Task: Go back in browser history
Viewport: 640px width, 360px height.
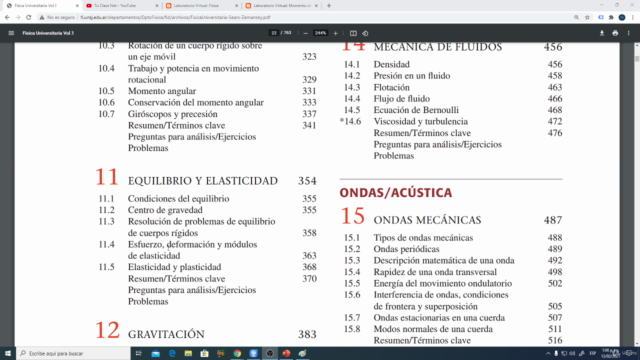Action: coord(7,17)
